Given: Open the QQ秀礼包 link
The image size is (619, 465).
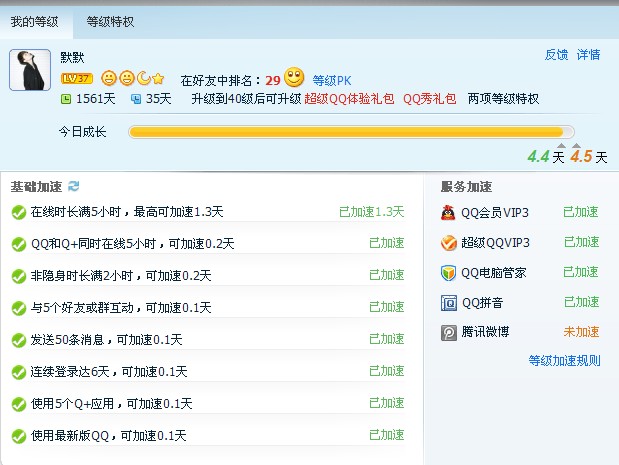Looking at the screenshot, I should pos(430,98).
